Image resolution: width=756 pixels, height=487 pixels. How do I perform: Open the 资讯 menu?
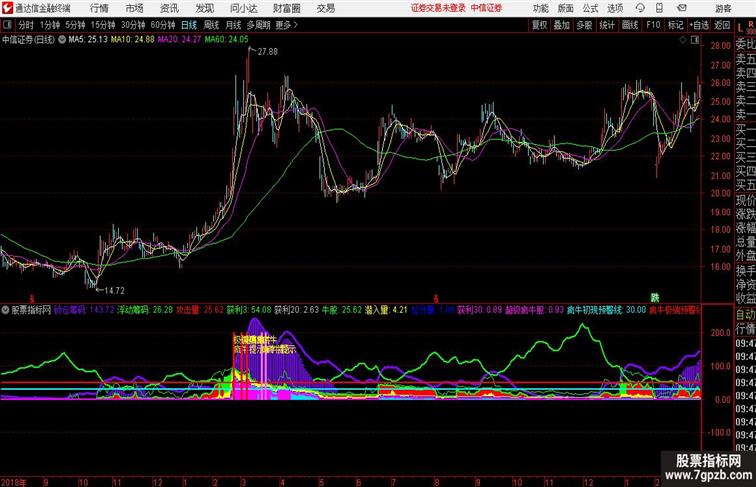[x=169, y=8]
